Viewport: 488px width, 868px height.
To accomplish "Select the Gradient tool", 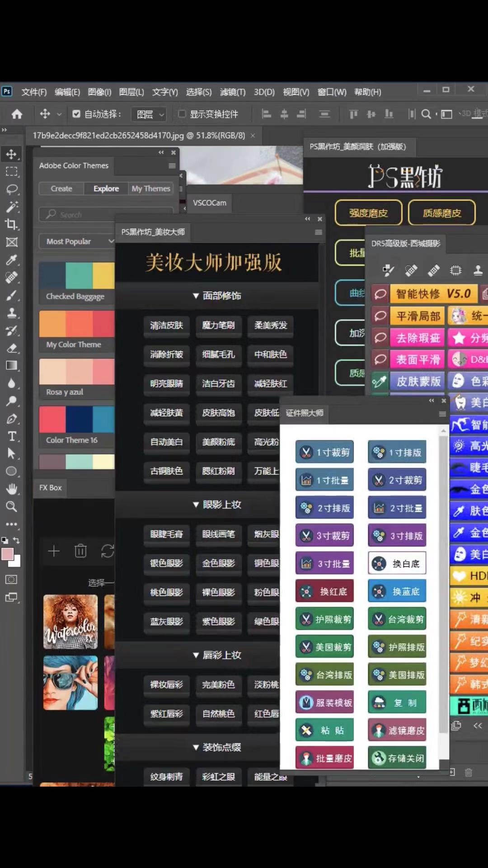I will pyautogui.click(x=12, y=366).
